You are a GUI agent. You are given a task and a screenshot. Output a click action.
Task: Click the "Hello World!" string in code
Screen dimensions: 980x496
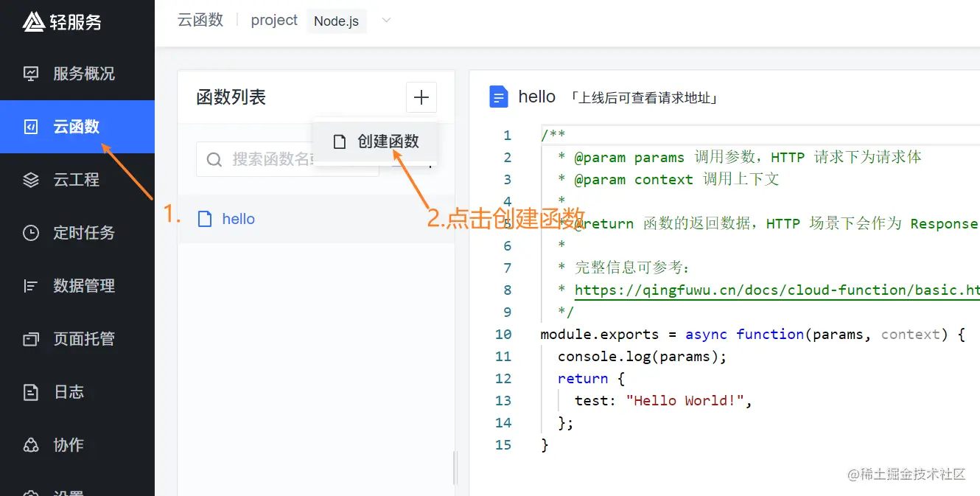tap(685, 400)
